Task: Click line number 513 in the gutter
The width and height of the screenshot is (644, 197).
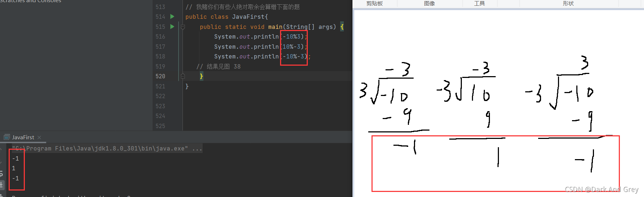Action: coord(160,7)
